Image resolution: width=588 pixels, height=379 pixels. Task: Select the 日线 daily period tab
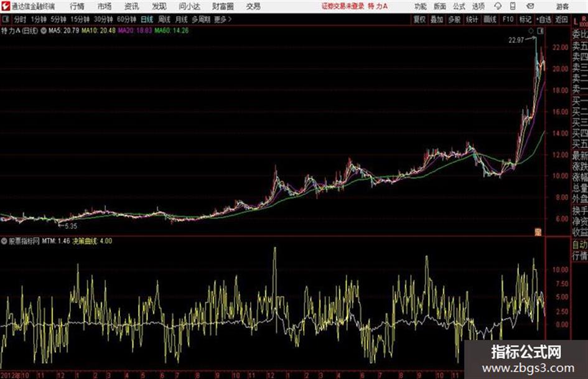pyautogui.click(x=147, y=19)
